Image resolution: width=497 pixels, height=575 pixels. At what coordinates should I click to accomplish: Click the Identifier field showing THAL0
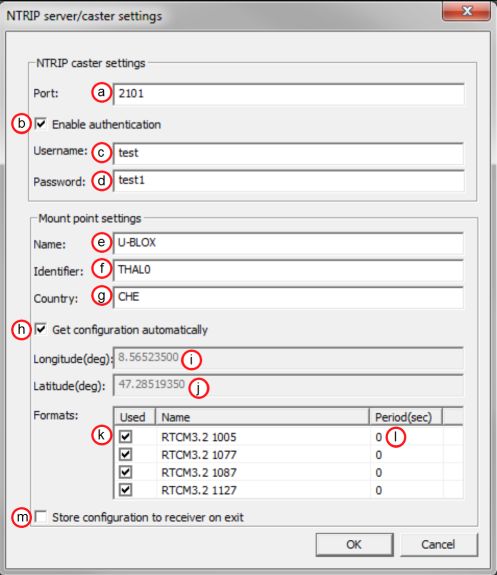pos(288,270)
